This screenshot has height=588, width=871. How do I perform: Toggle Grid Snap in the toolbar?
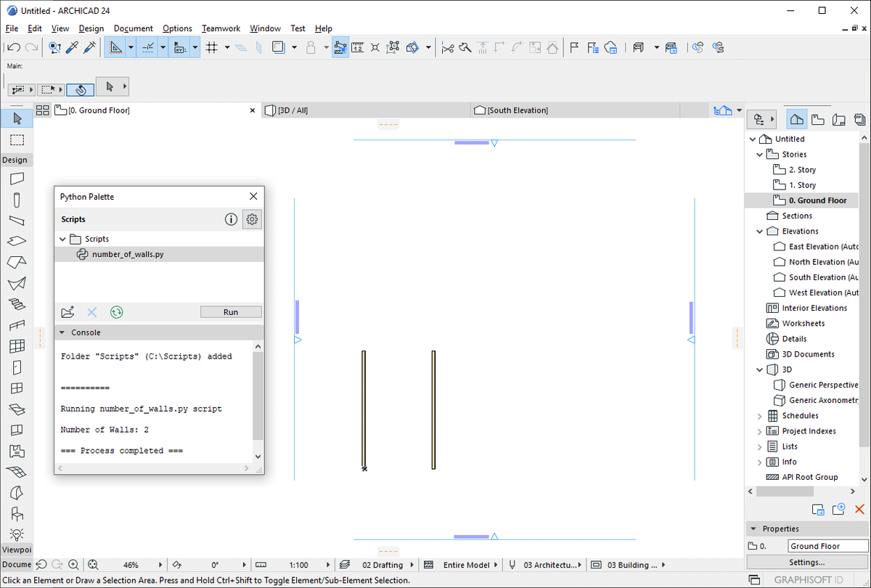click(210, 47)
